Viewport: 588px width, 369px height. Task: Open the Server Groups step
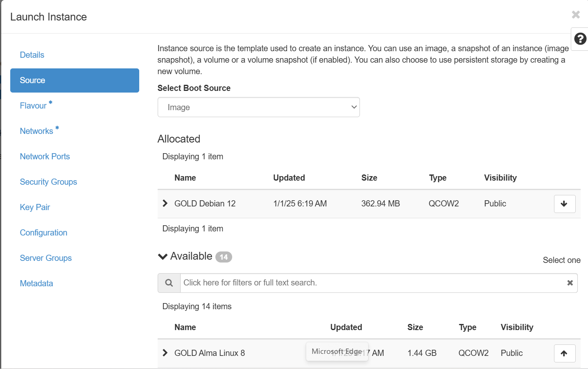(46, 258)
